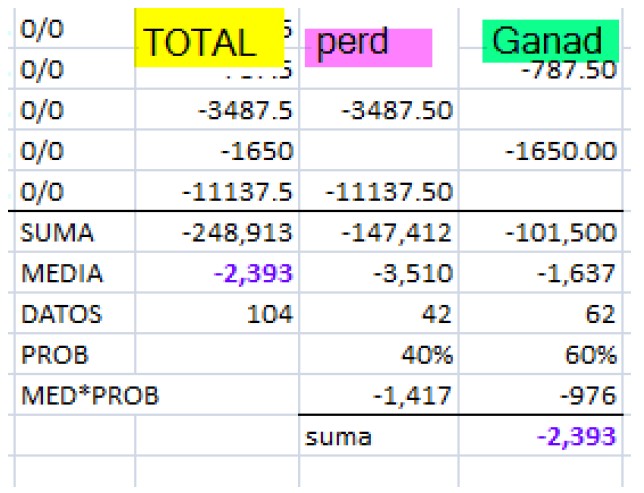Image resolution: width=644 pixels, height=493 pixels.
Task: Click the 60% probability cell
Action: 597,355
